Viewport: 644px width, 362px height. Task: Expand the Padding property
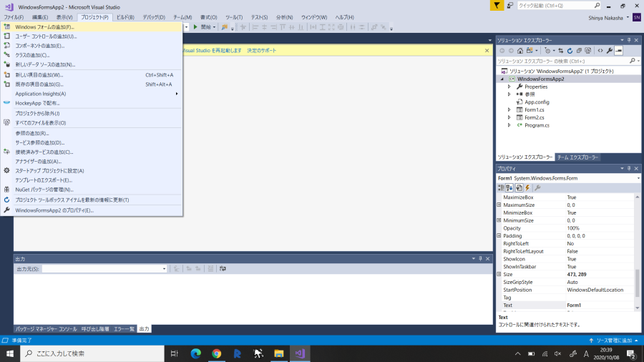[499, 235]
